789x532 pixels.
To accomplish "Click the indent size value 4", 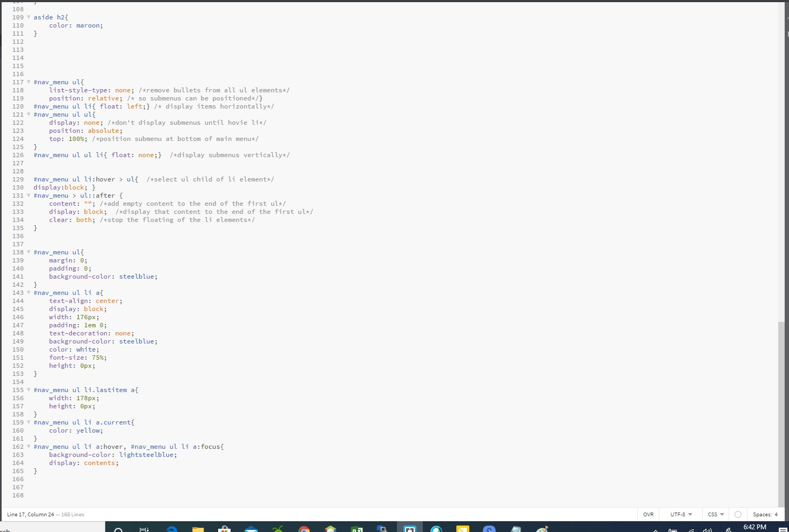I will click(x=776, y=515).
